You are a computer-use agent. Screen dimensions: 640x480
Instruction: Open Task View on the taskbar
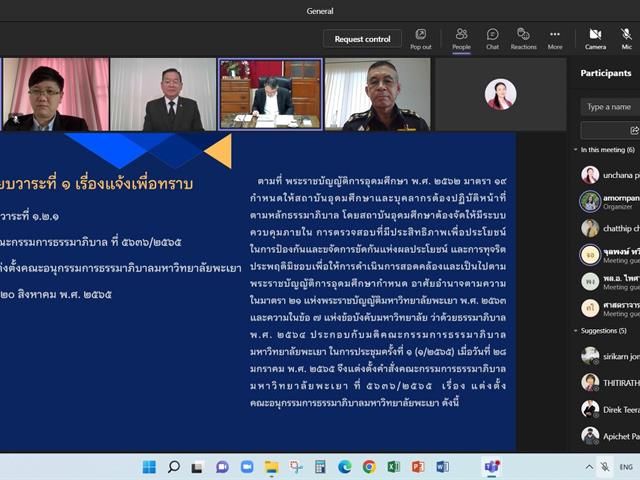tap(198, 467)
